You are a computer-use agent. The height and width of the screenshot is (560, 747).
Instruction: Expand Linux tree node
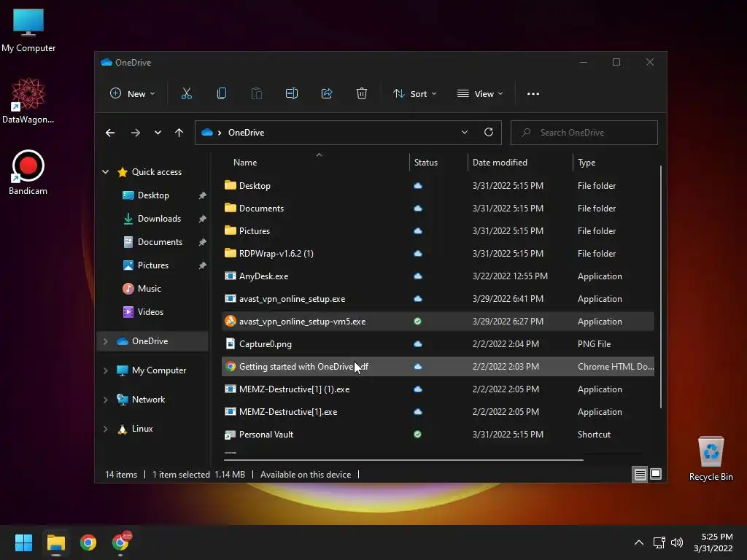[105, 429]
